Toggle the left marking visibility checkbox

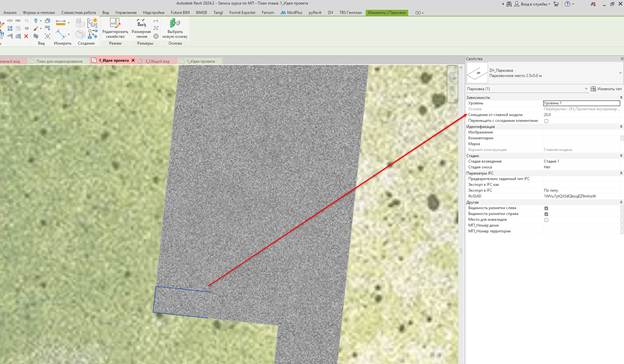coord(546,208)
